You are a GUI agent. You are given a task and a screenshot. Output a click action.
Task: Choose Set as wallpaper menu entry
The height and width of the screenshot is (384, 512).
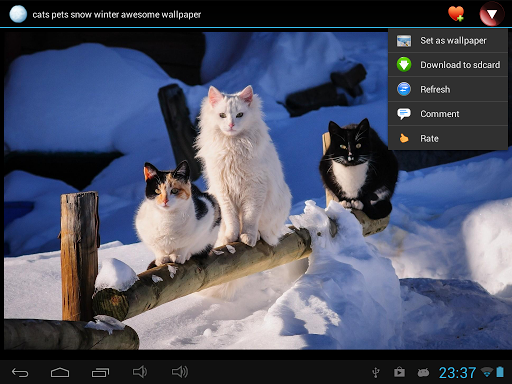[448, 41]
